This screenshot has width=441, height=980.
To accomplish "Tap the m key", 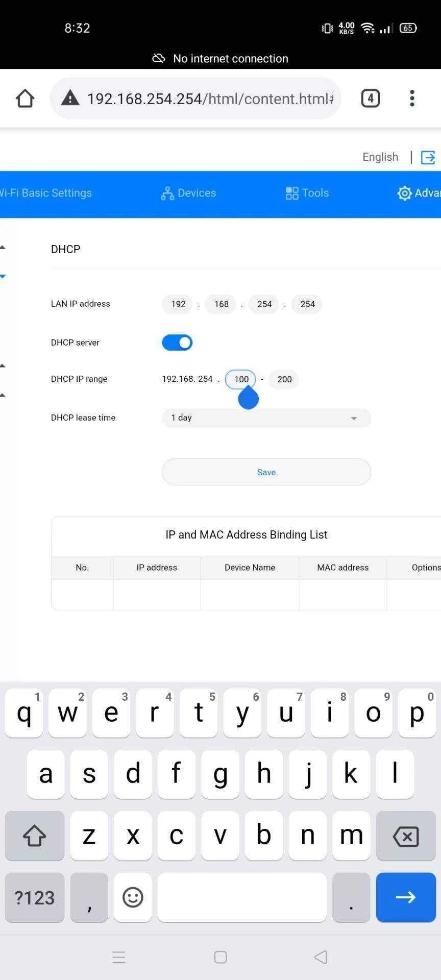I will pyautogui.click(x=351, y=836).
